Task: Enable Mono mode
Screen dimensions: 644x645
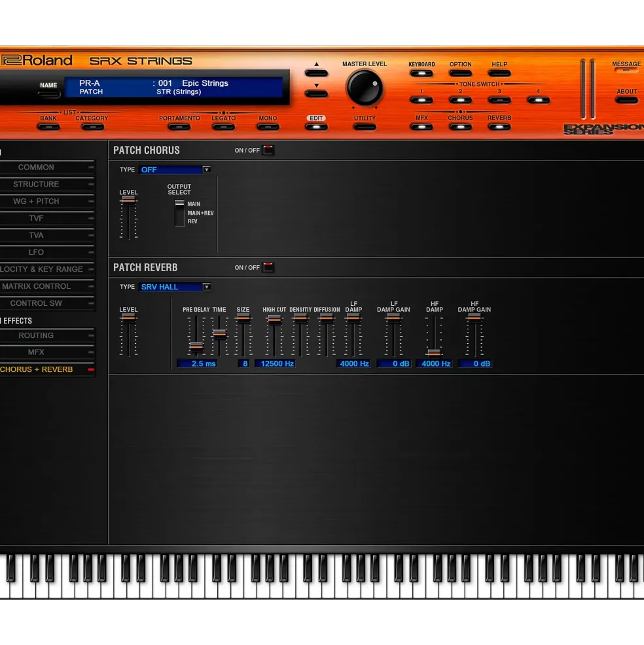Action: click(x=268, y=126)
